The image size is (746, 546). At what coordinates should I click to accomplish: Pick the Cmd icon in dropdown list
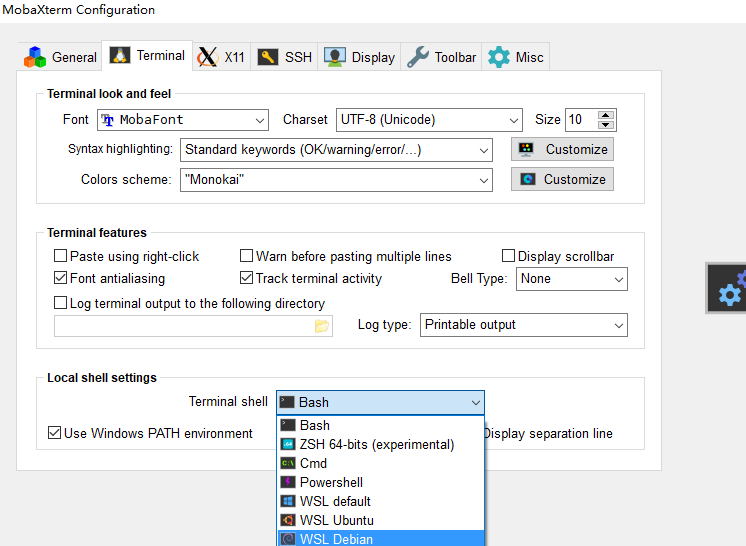pyautogui.click(x=287, y=463)
